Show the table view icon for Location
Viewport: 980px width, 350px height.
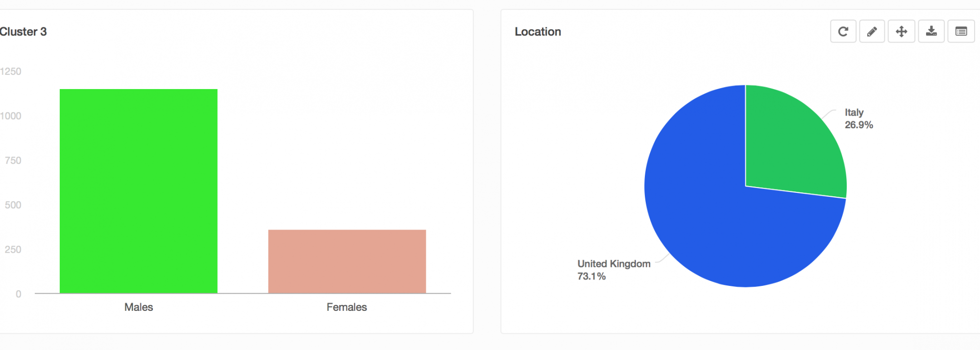(x=961, y=32)
